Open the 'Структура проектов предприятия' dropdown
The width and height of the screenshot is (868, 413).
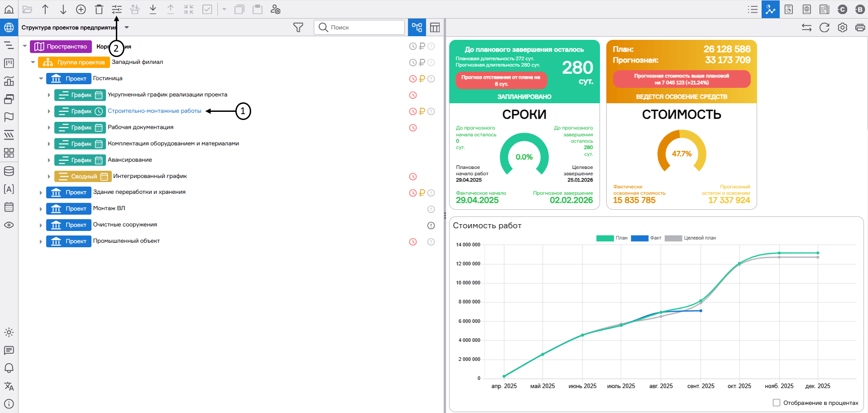(x=127, y=28)
